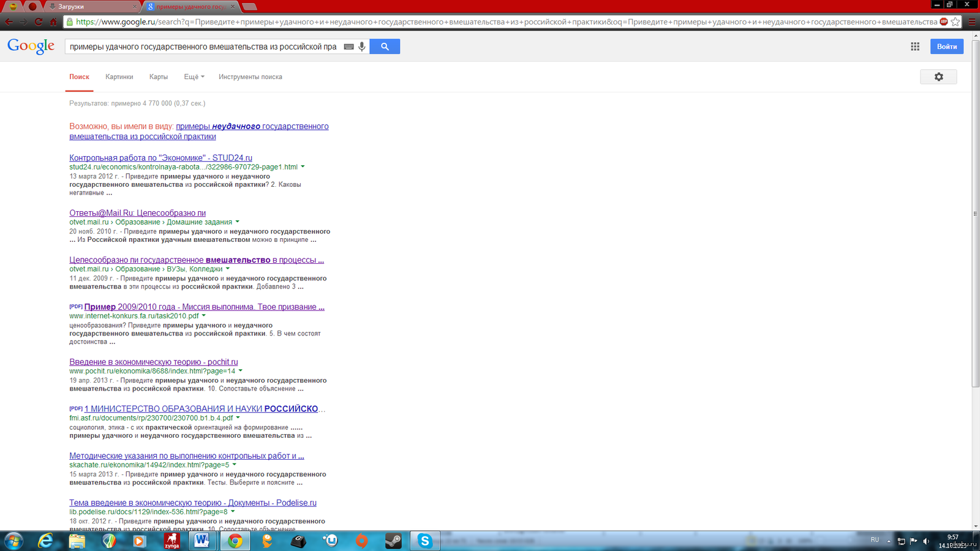Open the Chrome main menu icon

point(971,22)
